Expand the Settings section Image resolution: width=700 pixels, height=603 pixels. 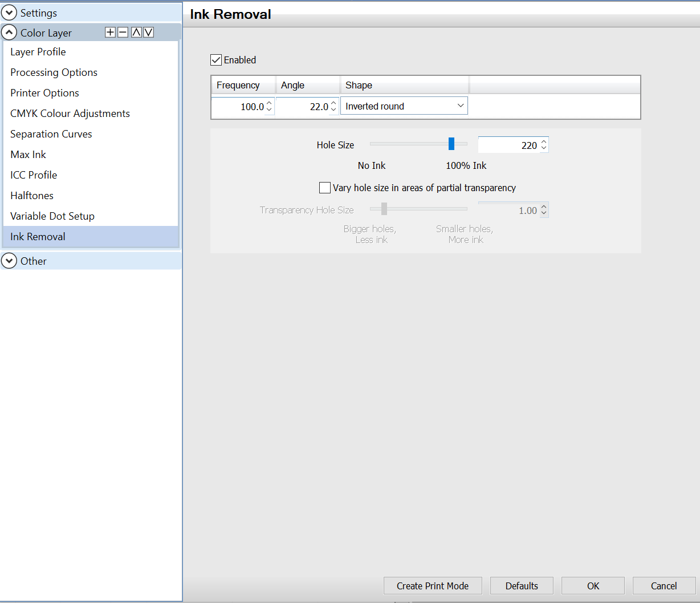tap(9, 13)
